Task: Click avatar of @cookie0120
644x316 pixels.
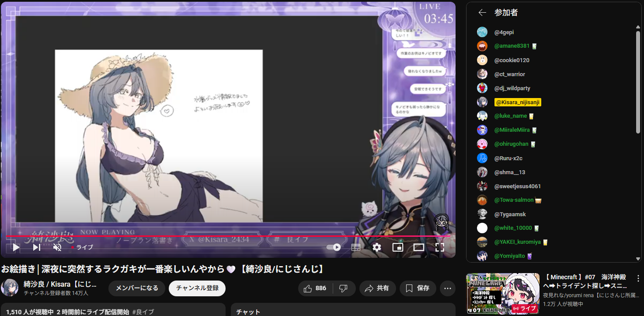Action: tap(482, 60)
